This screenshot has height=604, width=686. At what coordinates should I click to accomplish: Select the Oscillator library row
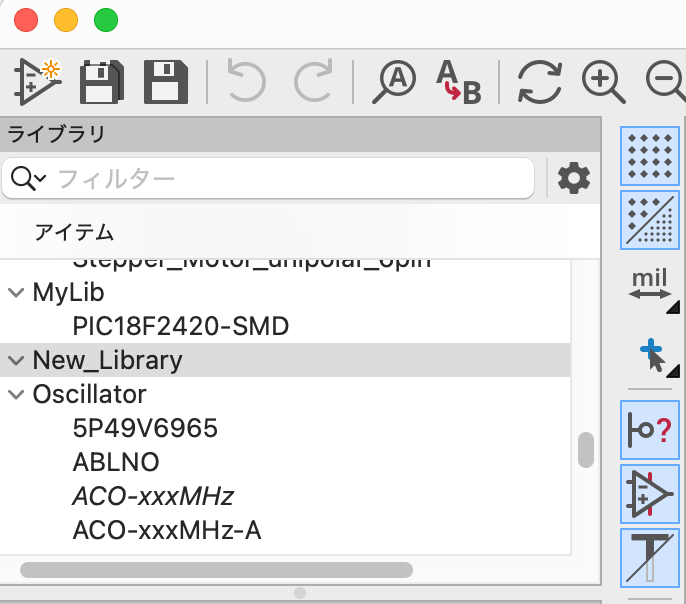pos(285,394)
